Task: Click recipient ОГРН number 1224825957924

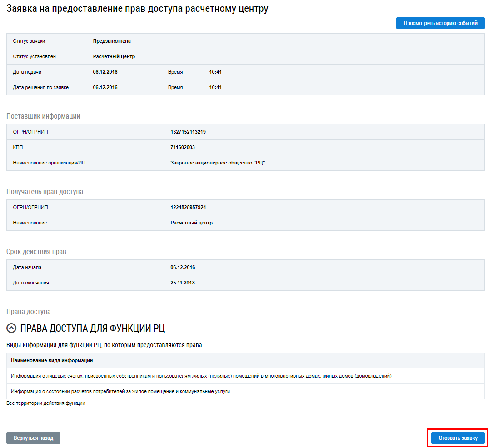Action: (188, 207)
